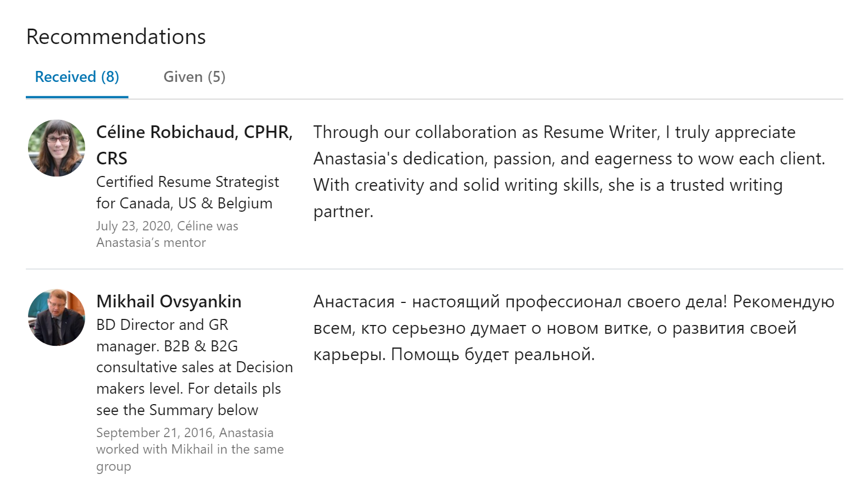The height and width of the screenshot is (502, 868).
Task: Click the September 21, 2016 relationship note
Action: [190, 449]
